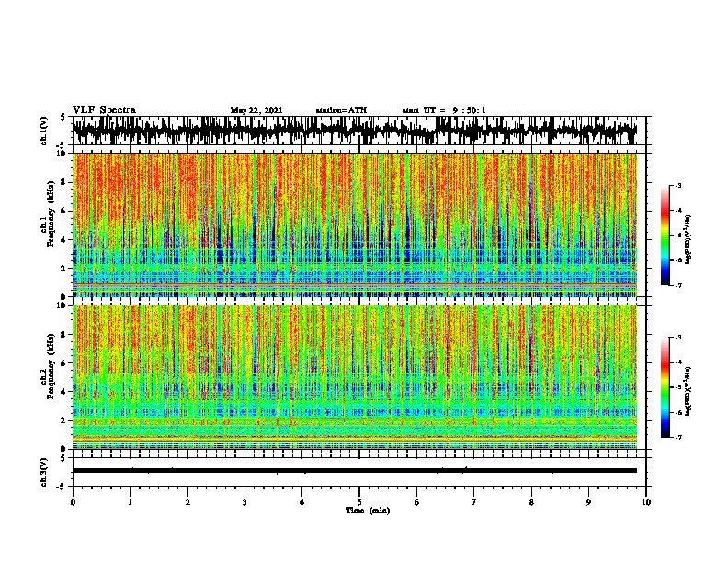
Task: Select the "ch.3(V)" axis label
Action: (43, 473)
